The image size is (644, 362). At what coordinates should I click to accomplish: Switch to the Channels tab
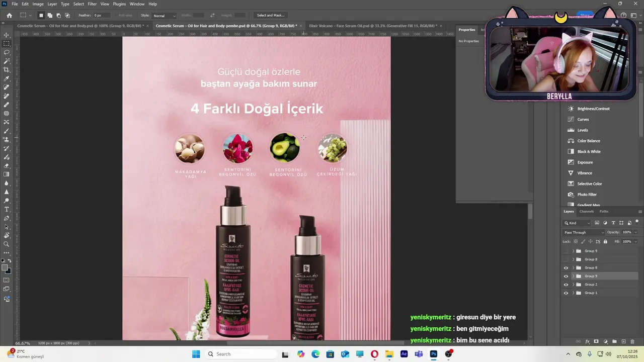[x=587, y=211]
